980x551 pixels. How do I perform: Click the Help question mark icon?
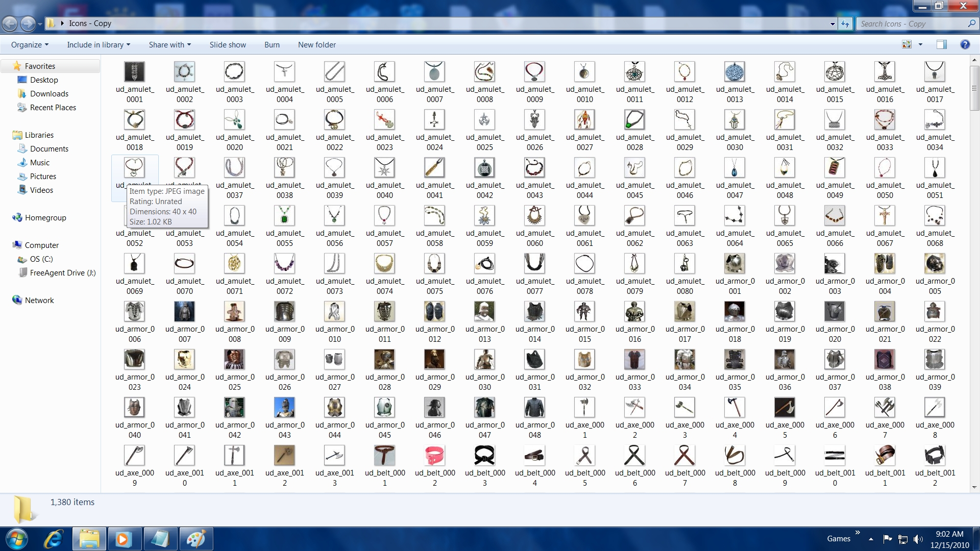coord(965,45)
